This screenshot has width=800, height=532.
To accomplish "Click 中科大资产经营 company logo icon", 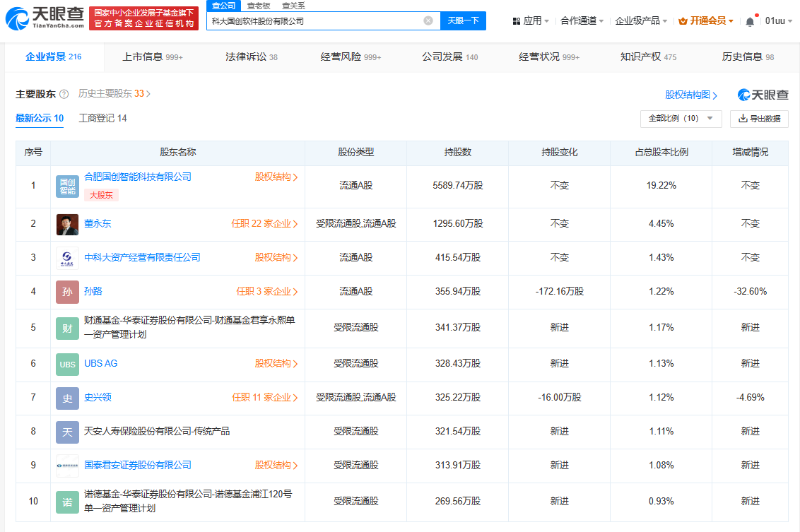I will coord(68,258).
